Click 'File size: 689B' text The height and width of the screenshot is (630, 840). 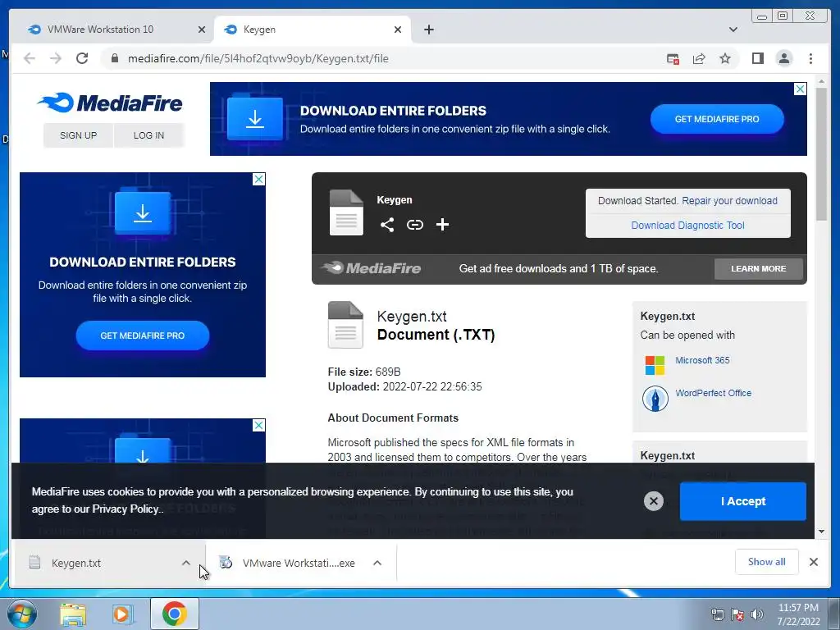click(x=364, y=372)
